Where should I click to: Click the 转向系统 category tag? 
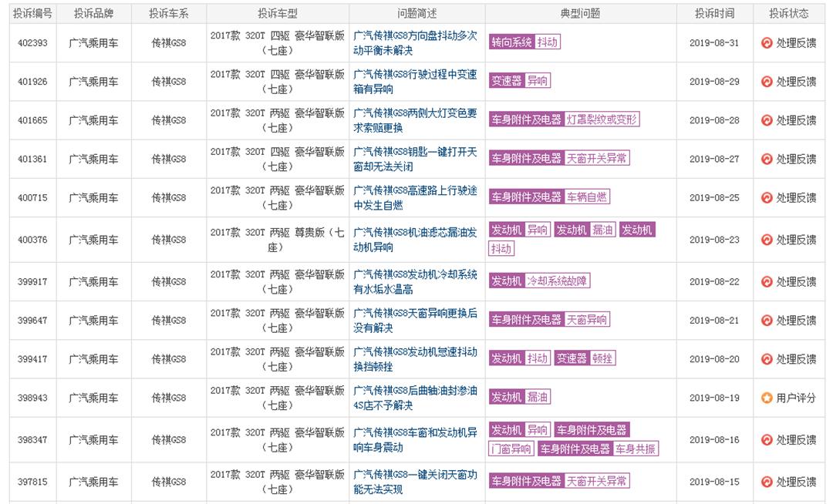pyautogui.click(x=511, y=42)
